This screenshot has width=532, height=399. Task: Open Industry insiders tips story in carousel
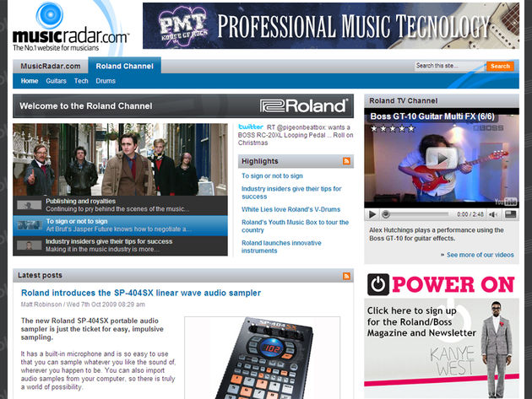click(x=120, y=245)
